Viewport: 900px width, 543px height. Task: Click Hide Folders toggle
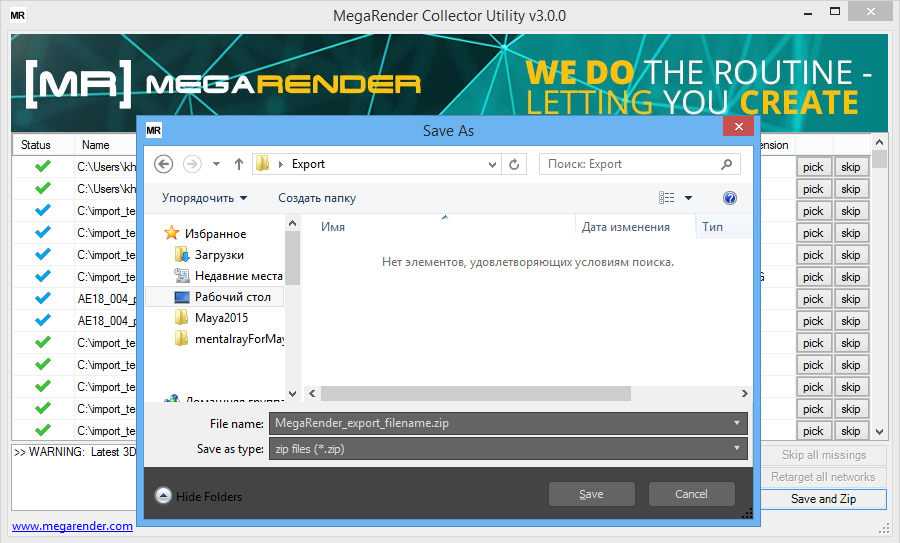tap(199, 496)
